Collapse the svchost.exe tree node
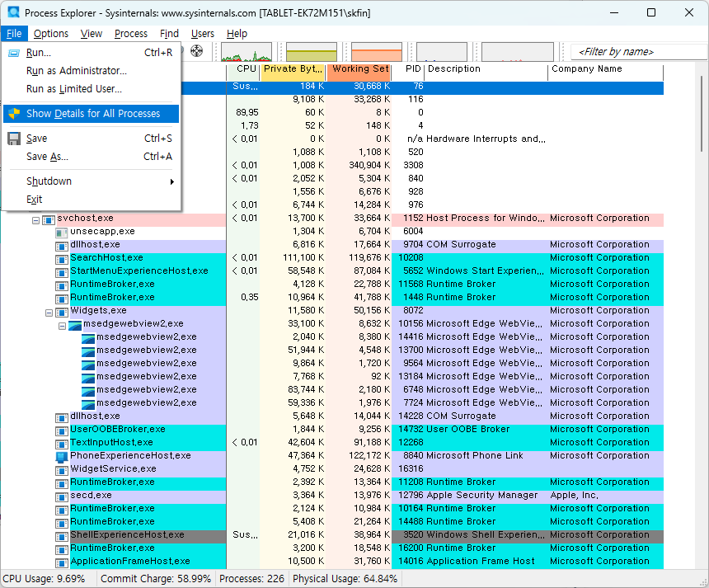The width and height of the screenshot is (709, 588). tap(35, 221)
